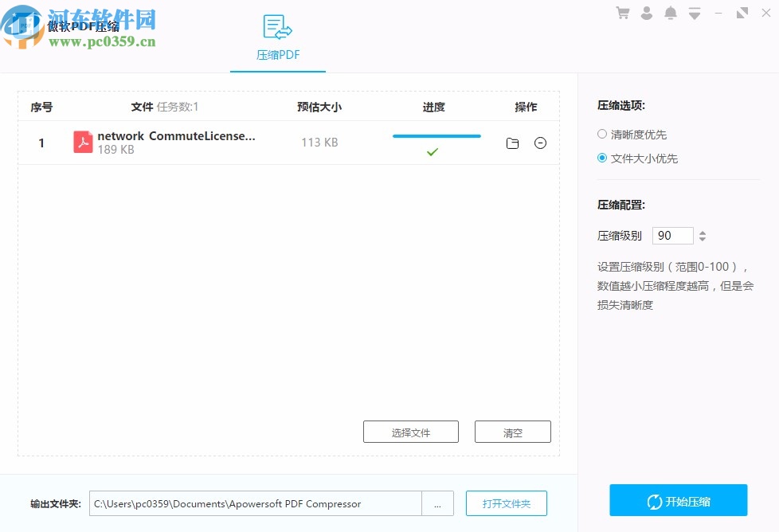Click 清空 to clear the file list
The image size is (779, 532).
pos(512,431)
